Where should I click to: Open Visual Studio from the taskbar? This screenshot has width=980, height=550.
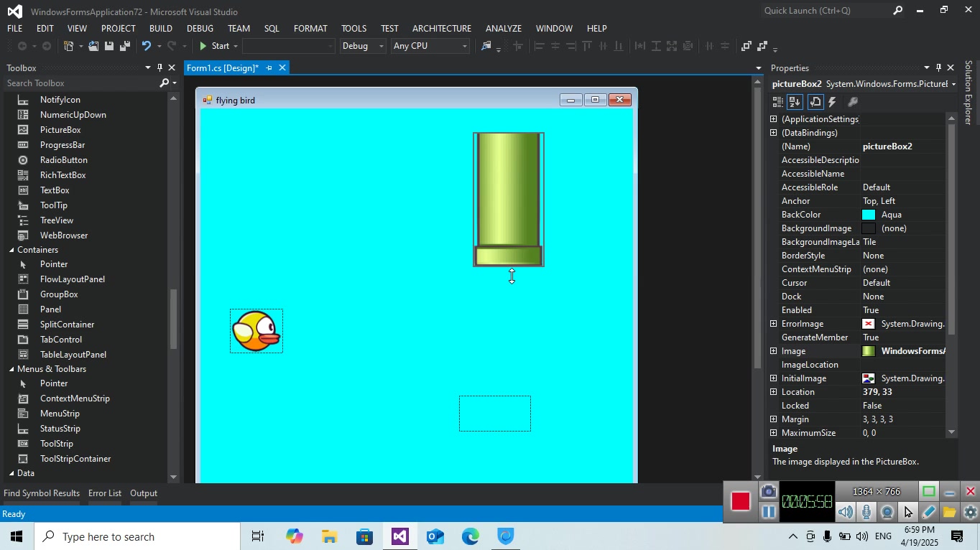tap(400, 536)
